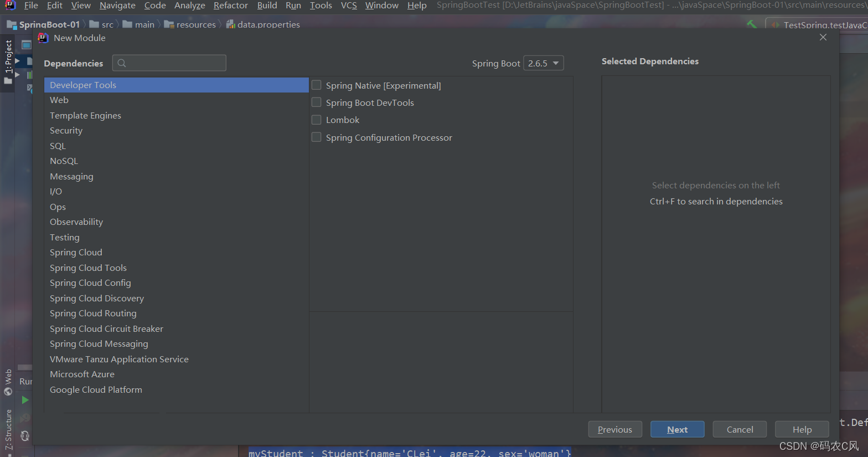Check the Spring Boot DevTools box

pos(317,102)
